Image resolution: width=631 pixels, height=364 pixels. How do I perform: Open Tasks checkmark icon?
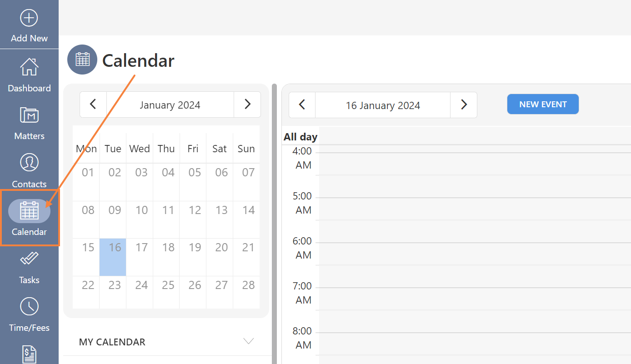(29, 259)
